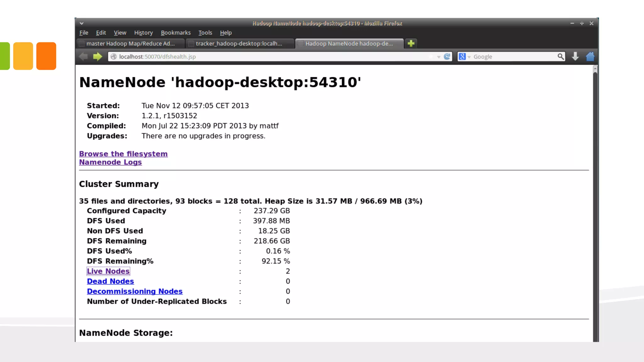Switch to tracker_hadoop-desktop tab
Screen dimensions: 644x362
pos(240,44)
